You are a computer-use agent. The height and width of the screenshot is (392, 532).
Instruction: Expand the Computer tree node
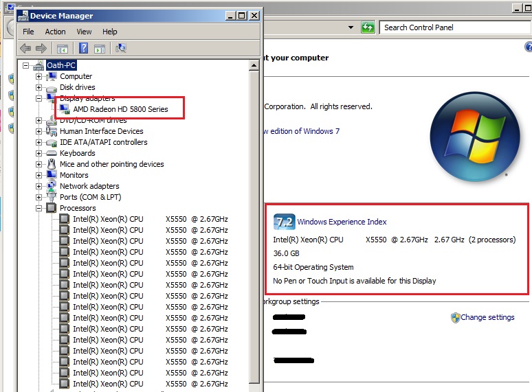point(38,77)
